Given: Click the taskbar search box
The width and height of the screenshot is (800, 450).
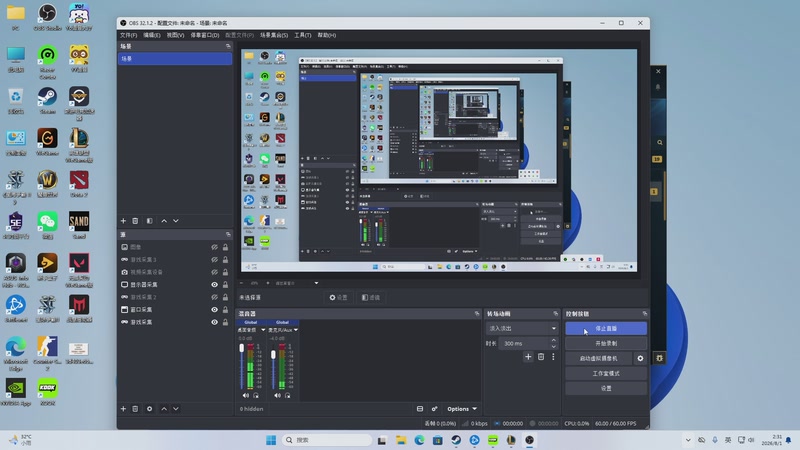Looking at the screenshot, I should pos(327,440).
